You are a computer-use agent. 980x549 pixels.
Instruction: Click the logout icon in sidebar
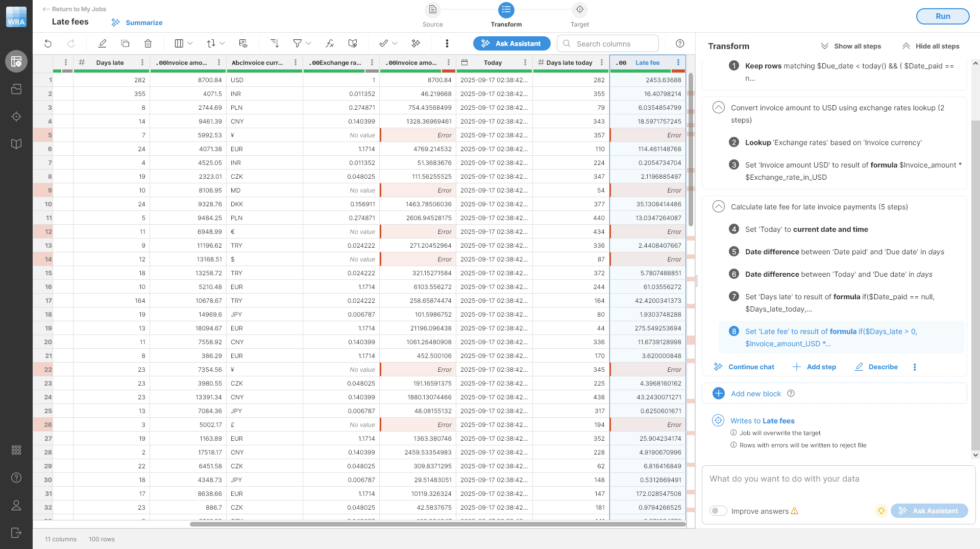[x=16, y=533]
